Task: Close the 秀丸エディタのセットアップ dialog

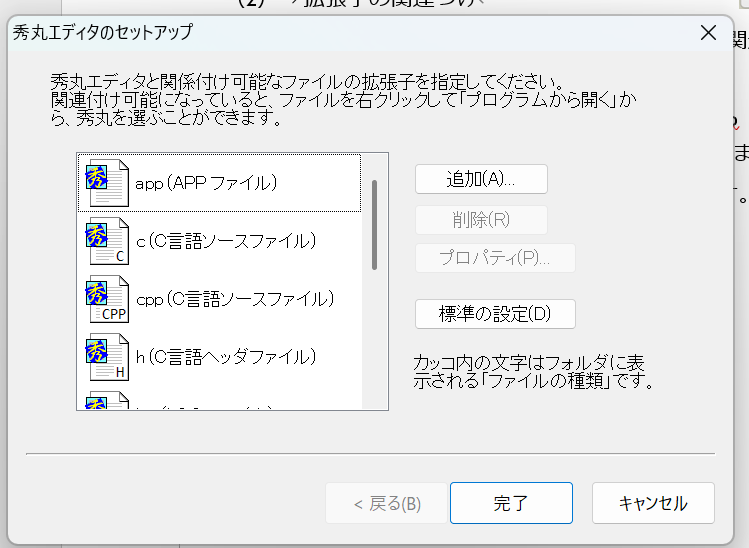Action: [x=708, y=32]
